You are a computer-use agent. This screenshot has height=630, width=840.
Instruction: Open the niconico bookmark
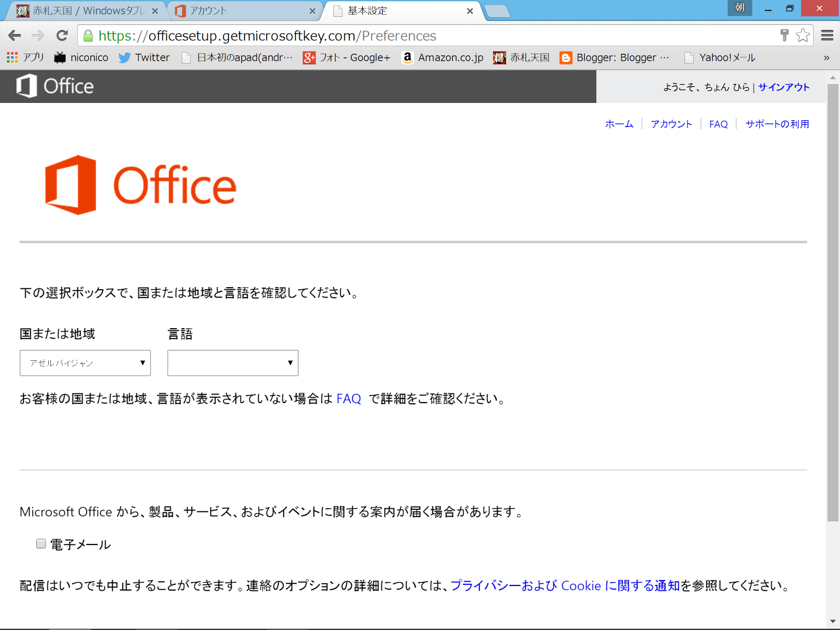(x=81, y=57)
